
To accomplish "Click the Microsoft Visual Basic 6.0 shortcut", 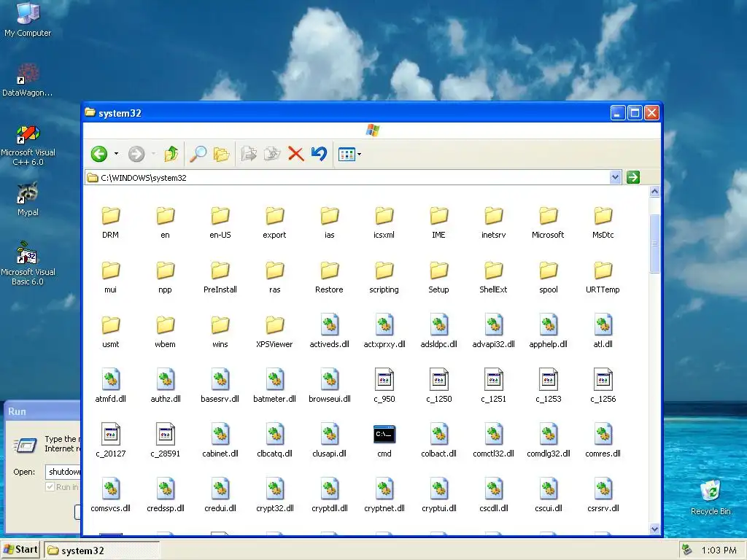I will click(28, 263).
